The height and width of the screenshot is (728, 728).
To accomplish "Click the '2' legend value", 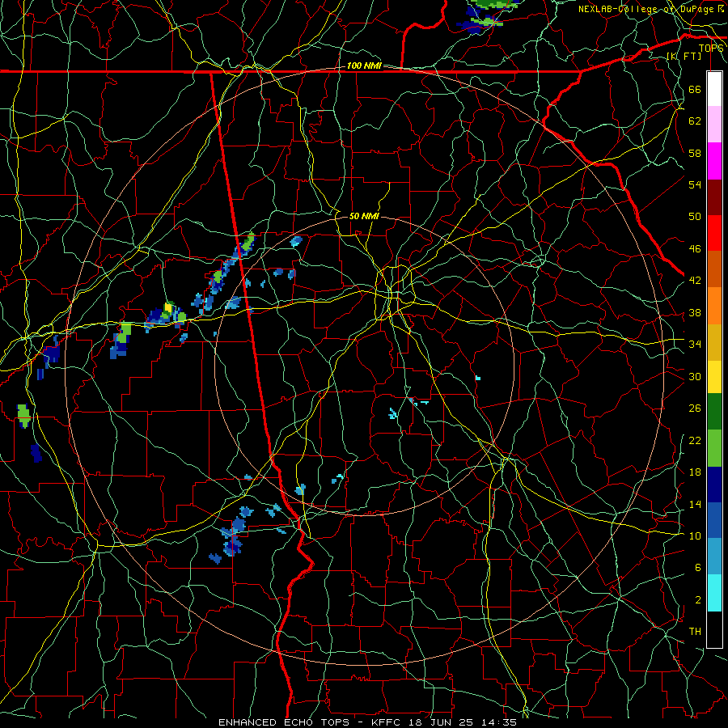I will 697,599.
